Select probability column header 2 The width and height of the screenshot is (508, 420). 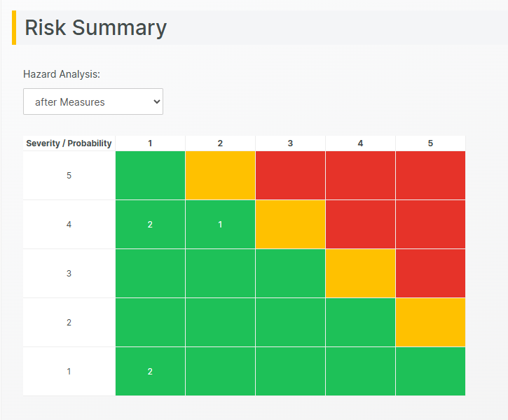[220, 143]
